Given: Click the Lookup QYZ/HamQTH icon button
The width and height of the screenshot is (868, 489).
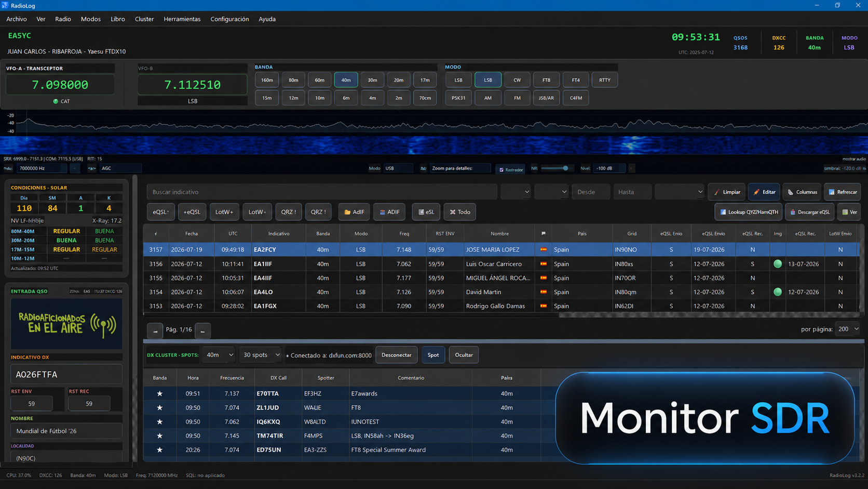Looking at the screenshot, I should (749, 212).
